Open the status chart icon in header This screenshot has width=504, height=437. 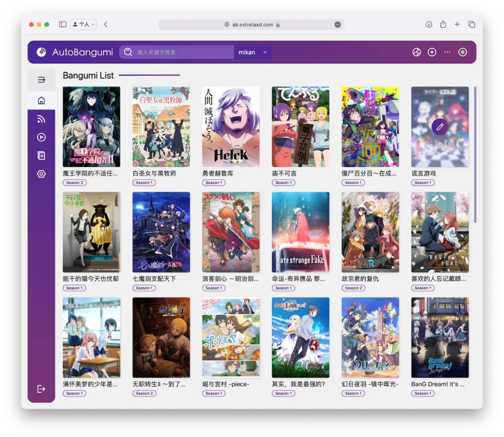click(417, 52)
